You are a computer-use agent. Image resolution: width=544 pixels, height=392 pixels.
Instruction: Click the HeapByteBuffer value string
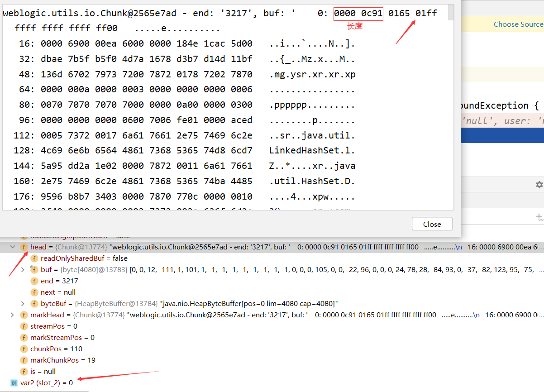(x=249, y=304)
